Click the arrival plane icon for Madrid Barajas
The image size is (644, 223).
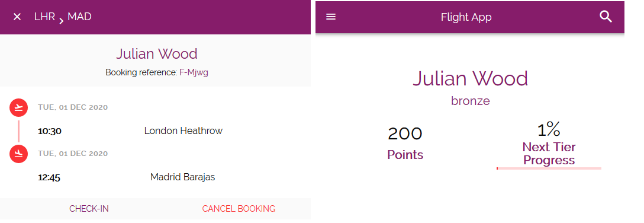18,154
